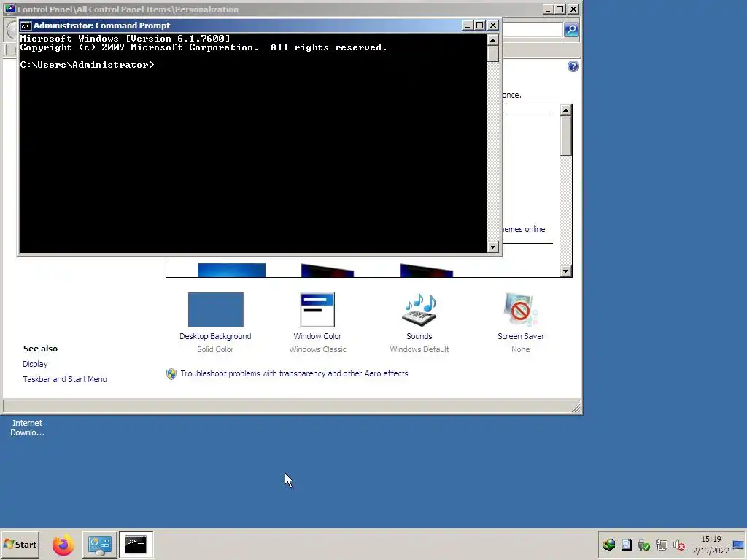Click themes list scrollbar up arrow

(x=565, y=111)
